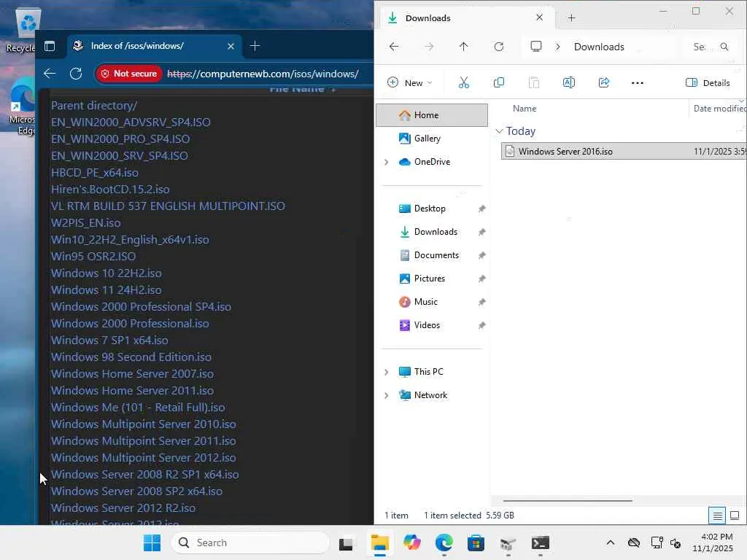Open See more options ellipsis in Explorer
The height and width of the screenshot is (560, 747).
(638, 83)
